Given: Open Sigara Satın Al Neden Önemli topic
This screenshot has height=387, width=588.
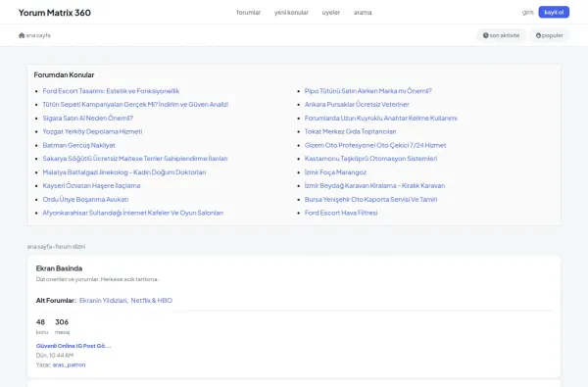Looking at the screenshot, I should click(88, 119).
